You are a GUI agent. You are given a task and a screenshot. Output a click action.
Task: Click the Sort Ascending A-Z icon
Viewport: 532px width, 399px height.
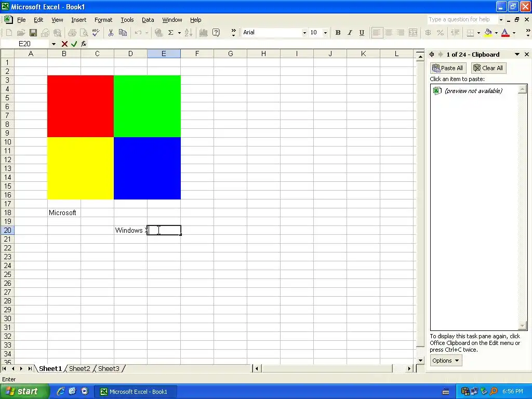click(x=189, y=33)
